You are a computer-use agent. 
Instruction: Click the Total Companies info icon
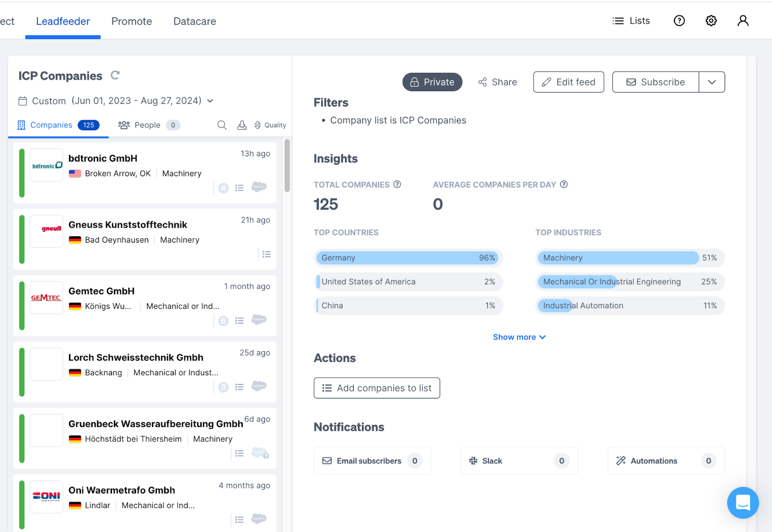click(x=397, y=184)
